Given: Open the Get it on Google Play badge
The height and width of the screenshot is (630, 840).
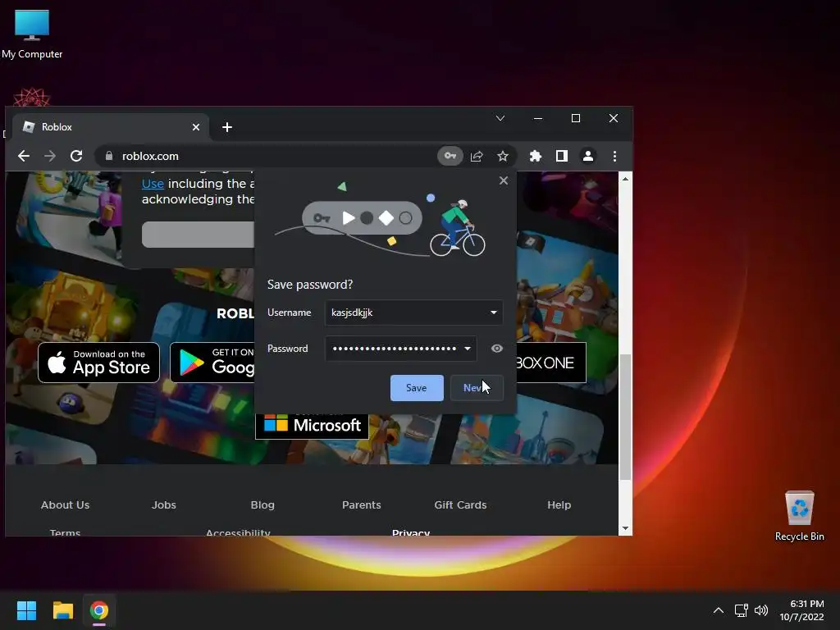Looking at the screenshot, I should (x=212, y=363).
